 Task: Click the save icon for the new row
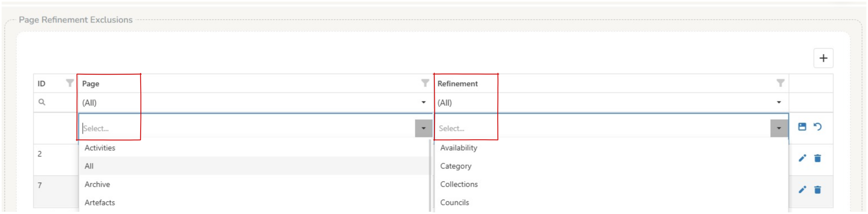[802, 127]
